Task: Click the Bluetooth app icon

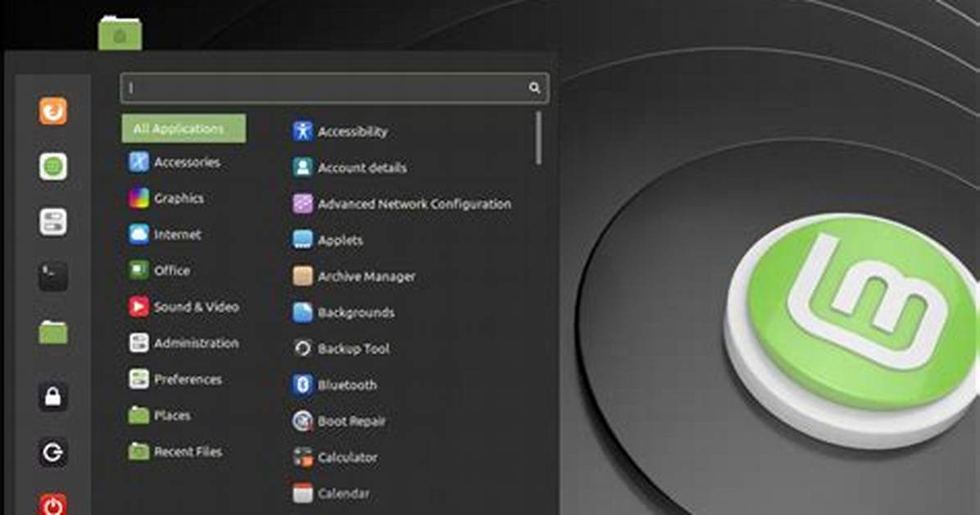Action: pos(302,385)
